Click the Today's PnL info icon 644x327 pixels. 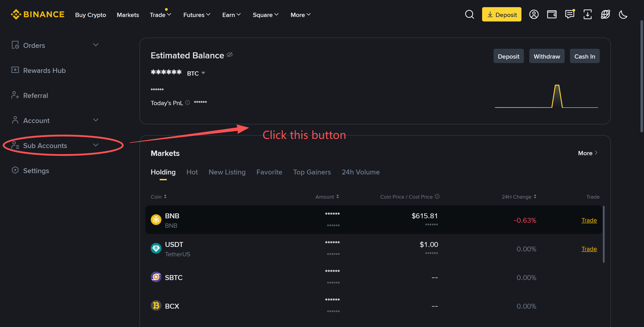click(188, 102)
